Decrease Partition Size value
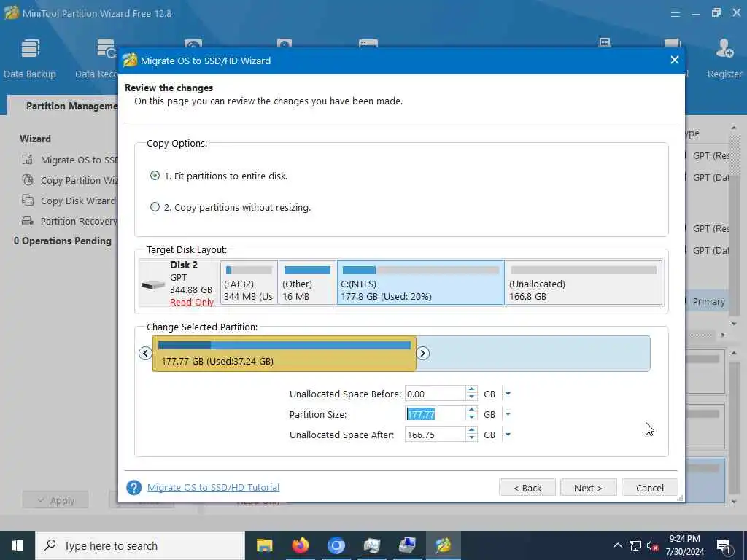 click(472, 418)
